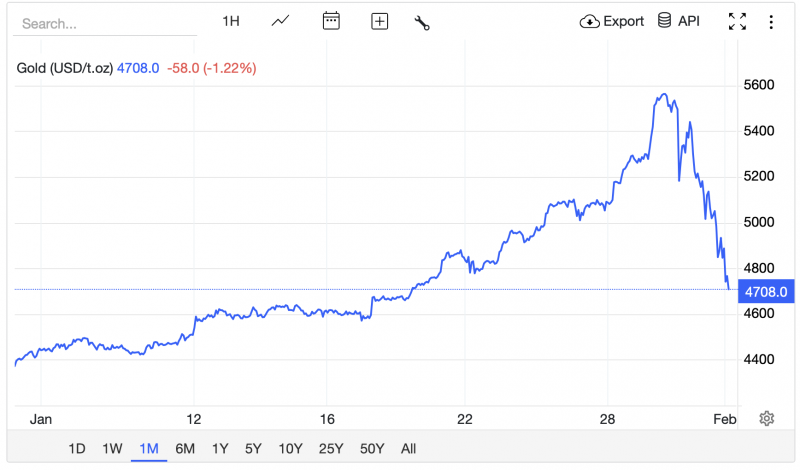Click the API database icon
This screenshot has height=470, width=800.
(x=664, y=21)
